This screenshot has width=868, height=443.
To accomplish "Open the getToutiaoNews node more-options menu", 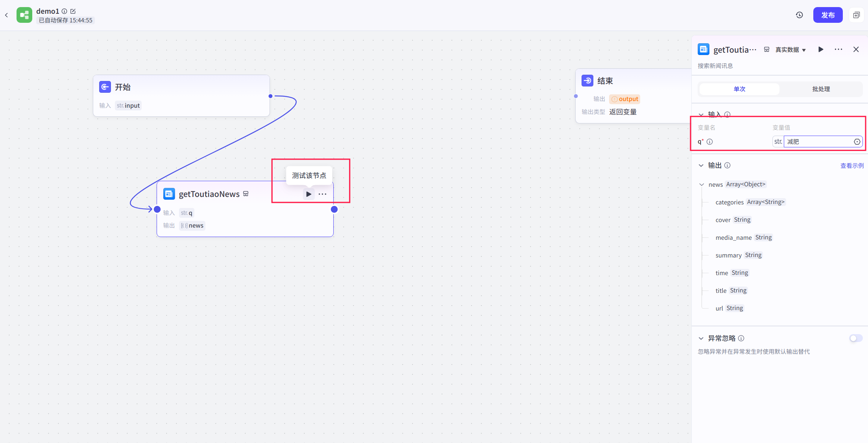I will [x=323, y=194].
